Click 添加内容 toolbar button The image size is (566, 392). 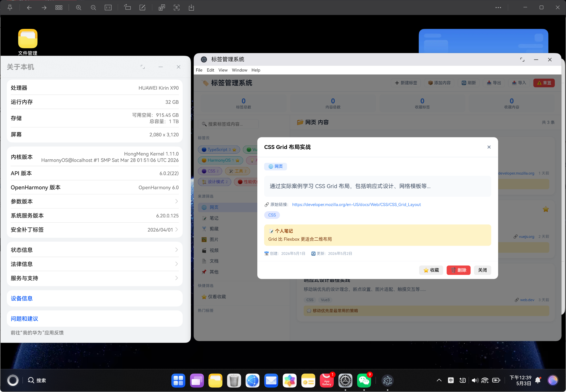tap(439, 83)
